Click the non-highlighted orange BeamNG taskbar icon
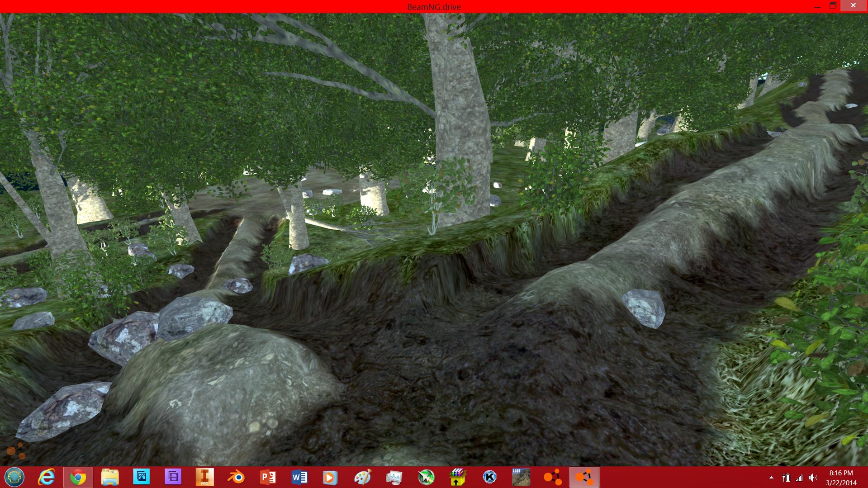 [x=553, y=477]
